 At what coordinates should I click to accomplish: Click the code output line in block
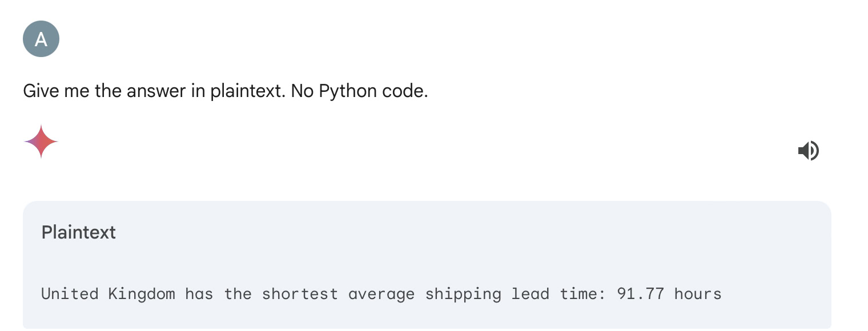coord(381,294)
